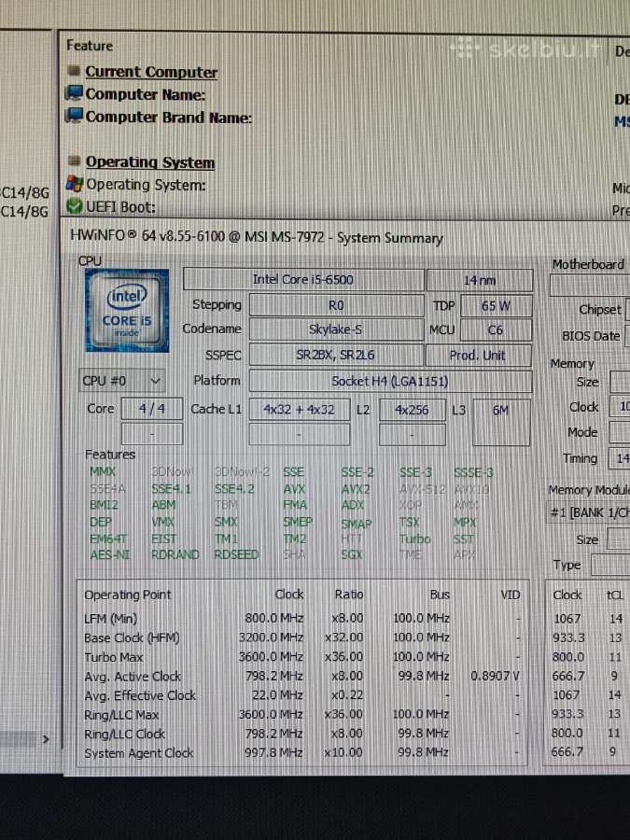Viewport: 630px width, 840px height.
Task: Select the Computer Brand Name row
Action: 168,117
